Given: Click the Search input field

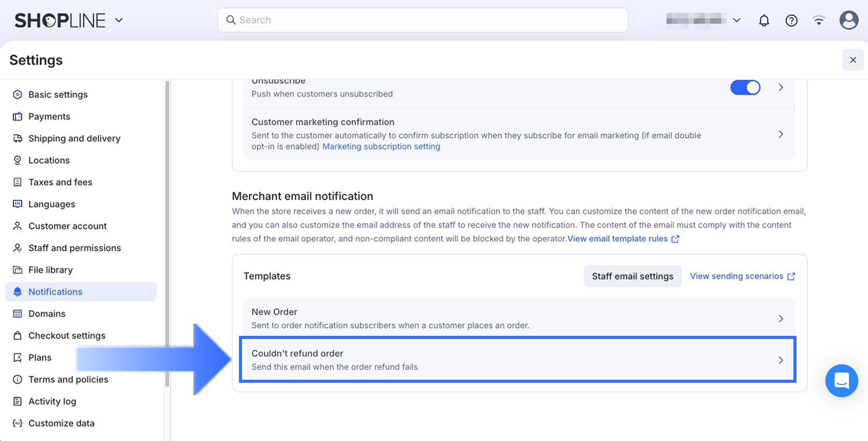Looking at the screenshot, I should [423, 20].
